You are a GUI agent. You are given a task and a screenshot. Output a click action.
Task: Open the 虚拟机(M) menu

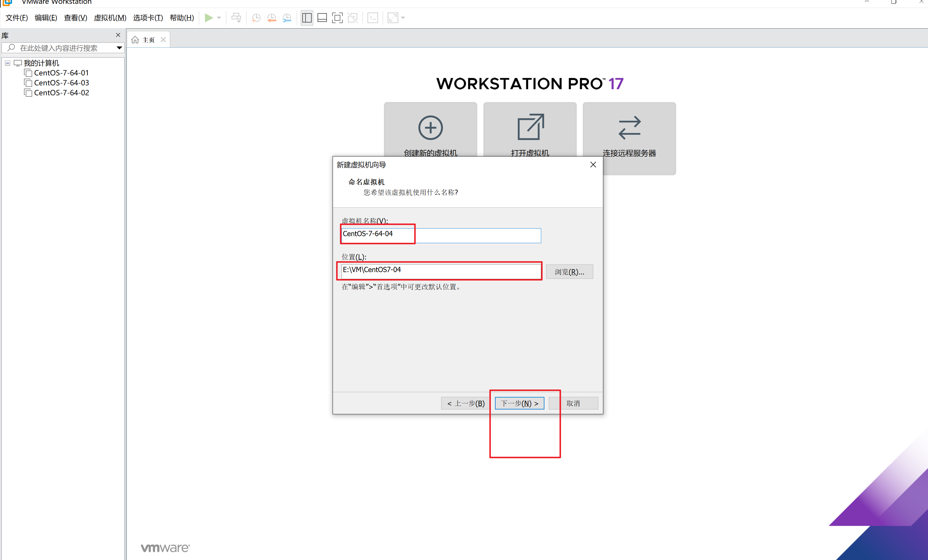click(110, 18)
